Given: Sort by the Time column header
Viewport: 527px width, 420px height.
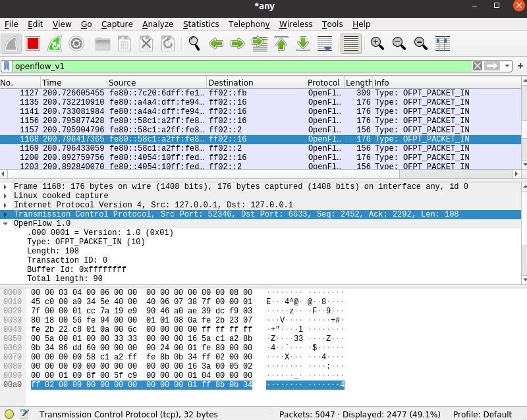Looking at the screenshot, I should pos(74,83).
